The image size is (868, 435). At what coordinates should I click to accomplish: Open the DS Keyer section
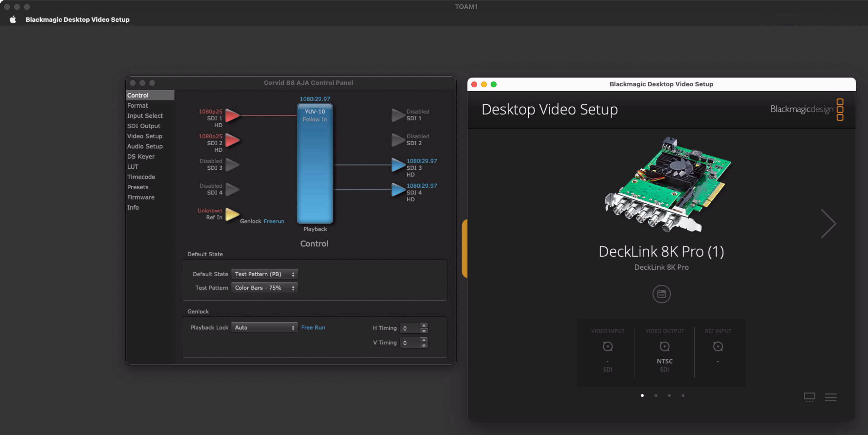(x=150, y=156)
